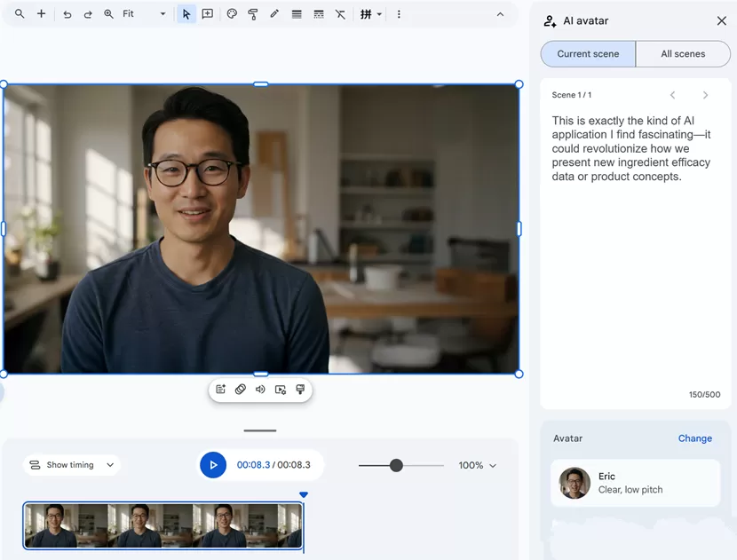Switch to the All scenes tab
737x560 pixels.
tap(683, 54)
